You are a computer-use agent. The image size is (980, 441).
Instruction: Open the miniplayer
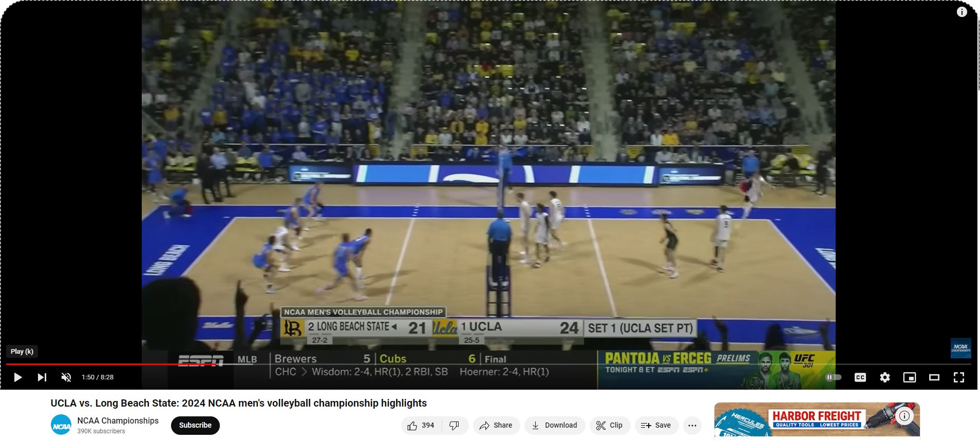pyautogui.click(x=909, y=377)
